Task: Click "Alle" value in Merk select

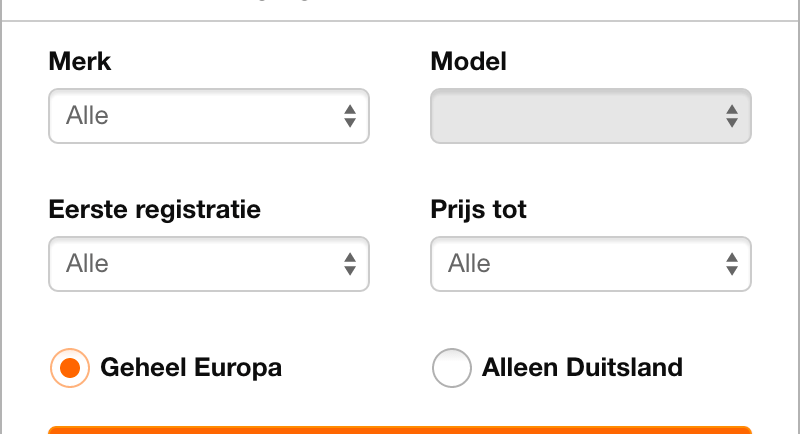Action: tap(88, 116)
